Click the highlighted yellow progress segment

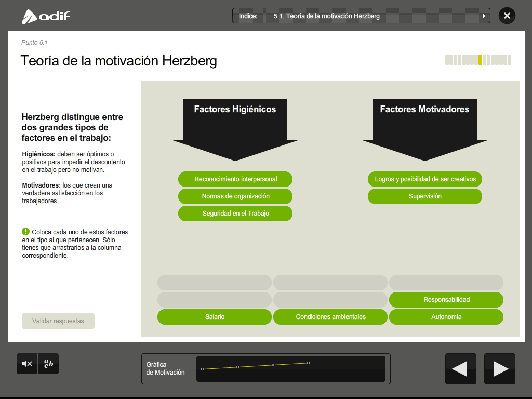[480, 60]
